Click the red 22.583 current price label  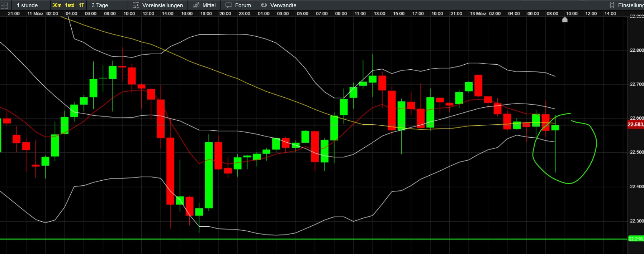coord(635,124)
